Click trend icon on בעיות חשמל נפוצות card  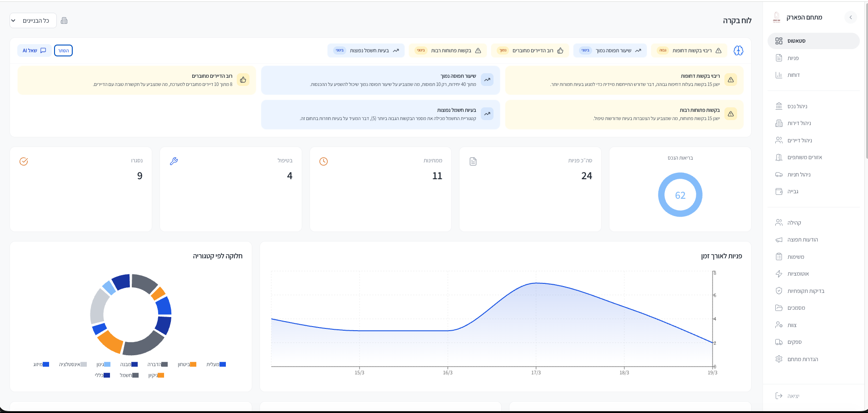[487, 114]
